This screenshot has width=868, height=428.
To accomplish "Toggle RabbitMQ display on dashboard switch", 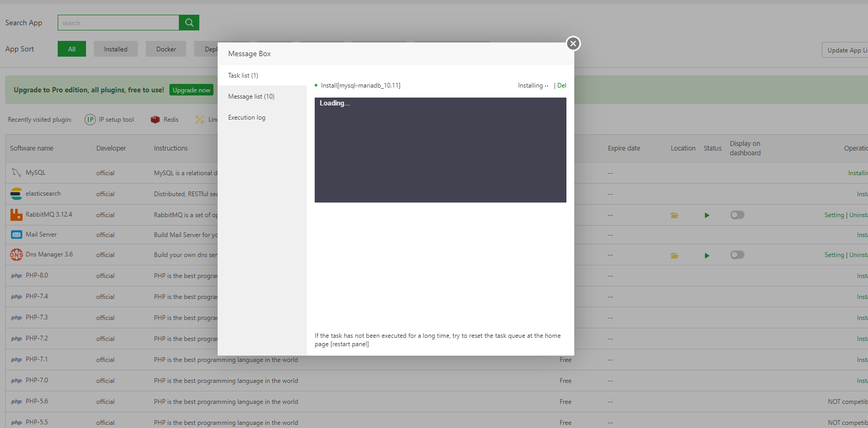I will click(x=737, y=215).
